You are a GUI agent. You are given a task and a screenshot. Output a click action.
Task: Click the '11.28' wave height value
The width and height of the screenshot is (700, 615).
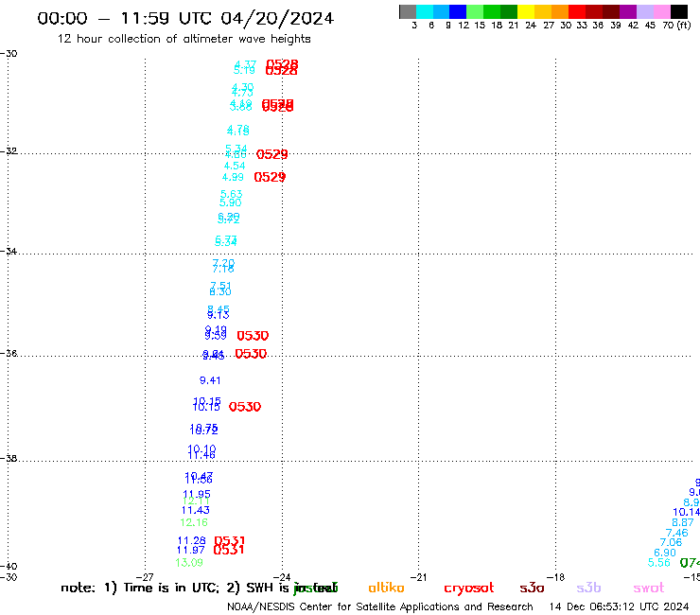tap(191, 541)
